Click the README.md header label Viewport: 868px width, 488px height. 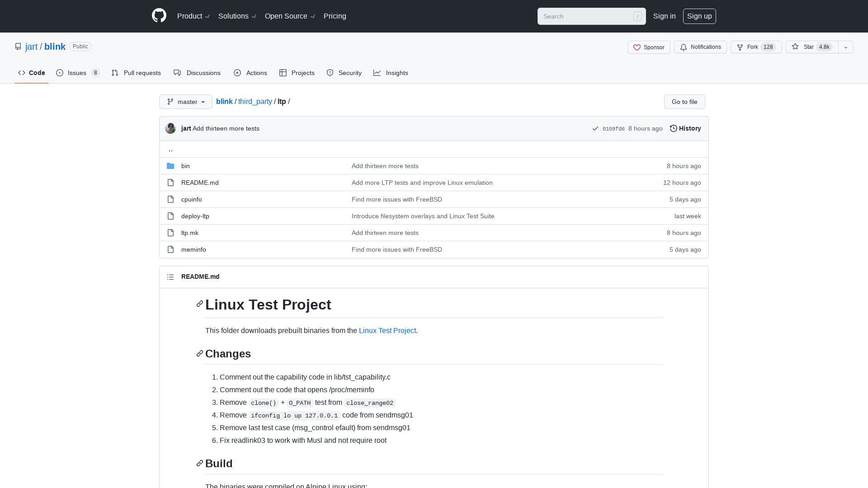[x=200, y=277]
